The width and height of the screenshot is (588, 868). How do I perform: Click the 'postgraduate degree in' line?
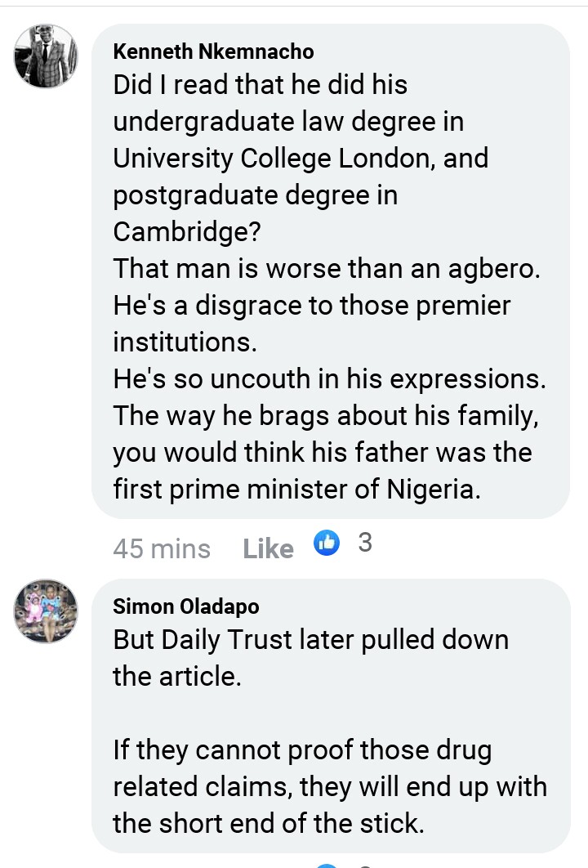[255, 195]
